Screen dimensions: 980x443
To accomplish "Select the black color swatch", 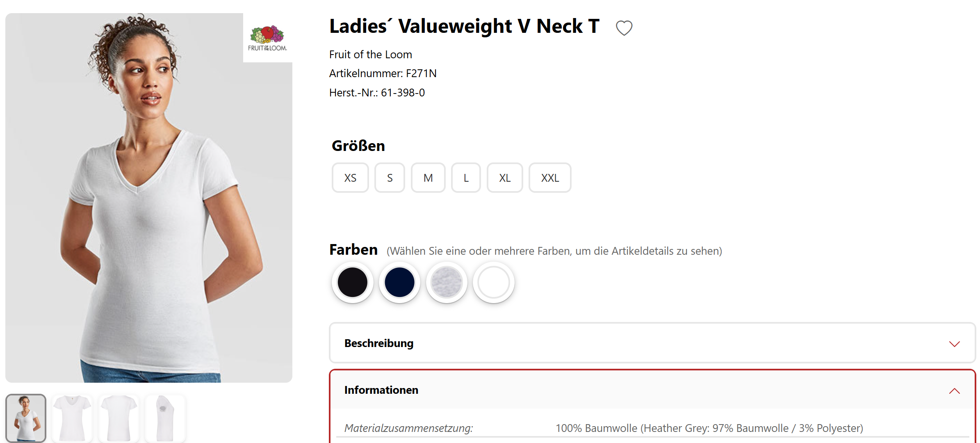I will coord(352,283).
